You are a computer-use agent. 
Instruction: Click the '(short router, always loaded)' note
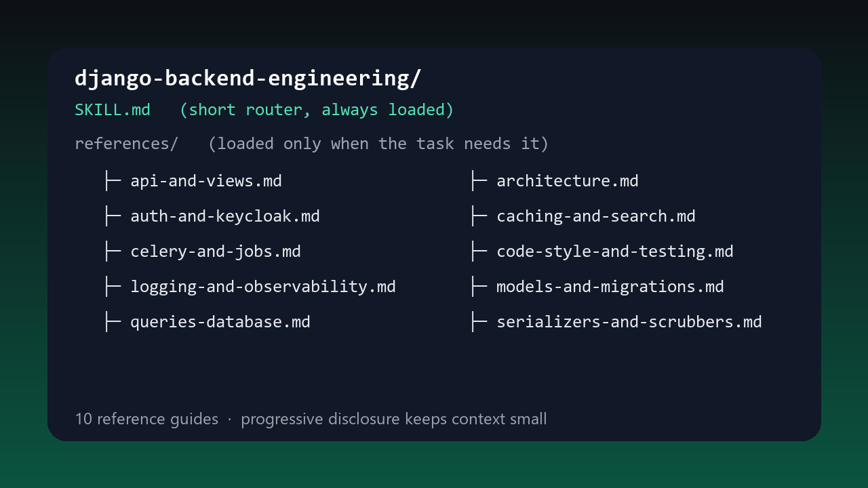[x=317, y=110]
